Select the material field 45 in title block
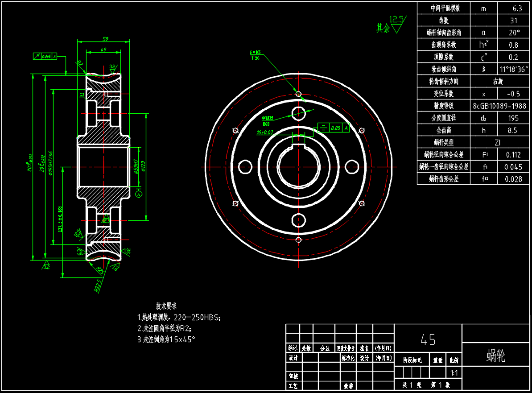Image resolution: width=532 pixels, height=393 pixels. tap(428, 339)
